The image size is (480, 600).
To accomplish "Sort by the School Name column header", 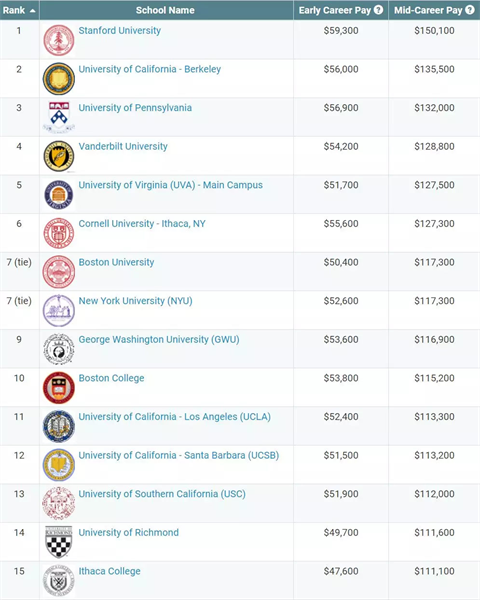I will point(165,10).
